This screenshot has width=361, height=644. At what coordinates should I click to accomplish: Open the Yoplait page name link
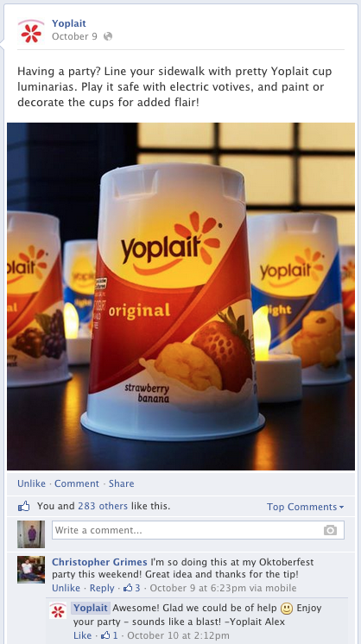[69, 23]
